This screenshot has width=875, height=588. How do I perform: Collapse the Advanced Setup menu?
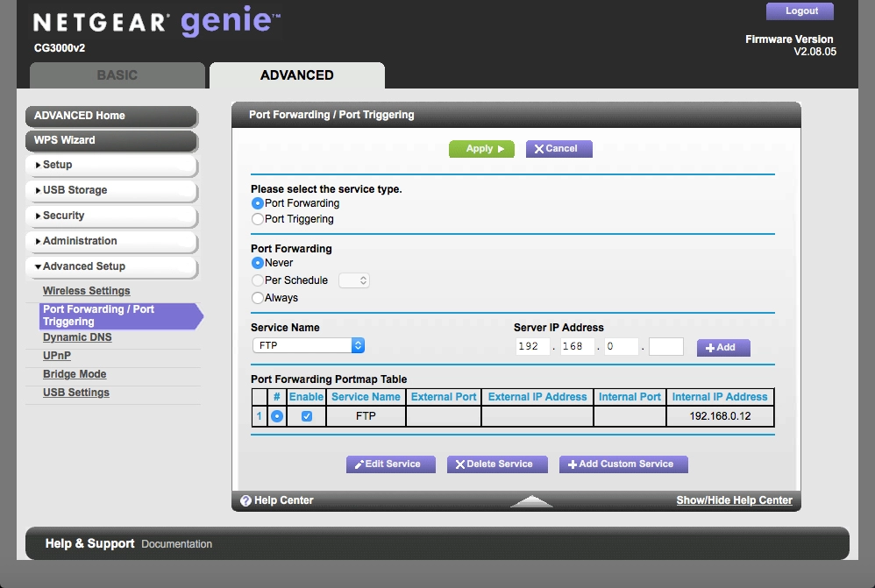111,266
